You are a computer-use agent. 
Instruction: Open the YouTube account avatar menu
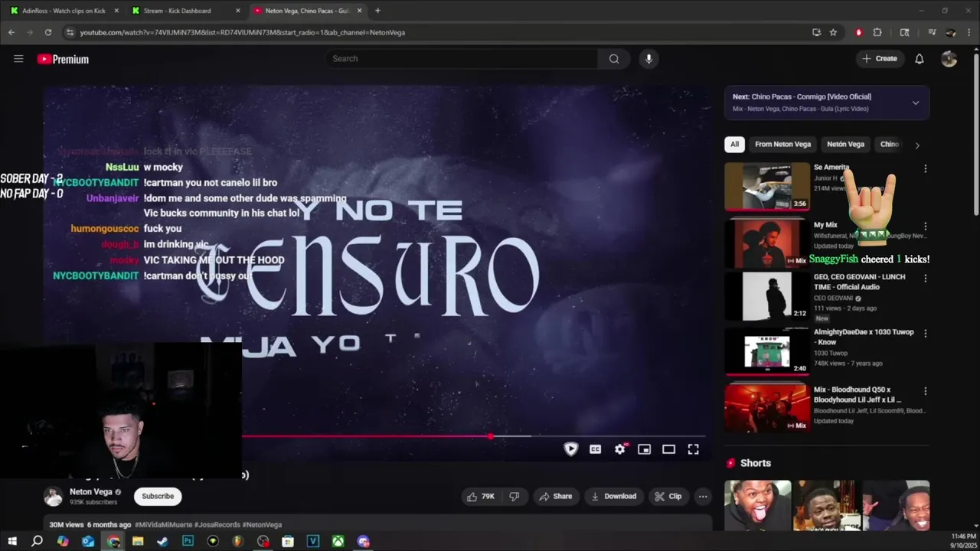tap(949, 59)
